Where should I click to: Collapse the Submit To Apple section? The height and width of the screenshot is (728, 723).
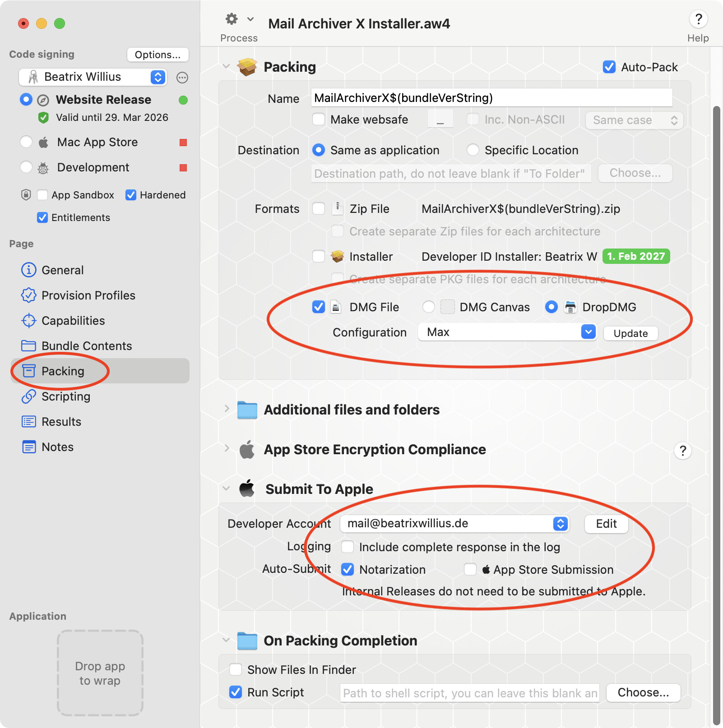coord(226,488)
